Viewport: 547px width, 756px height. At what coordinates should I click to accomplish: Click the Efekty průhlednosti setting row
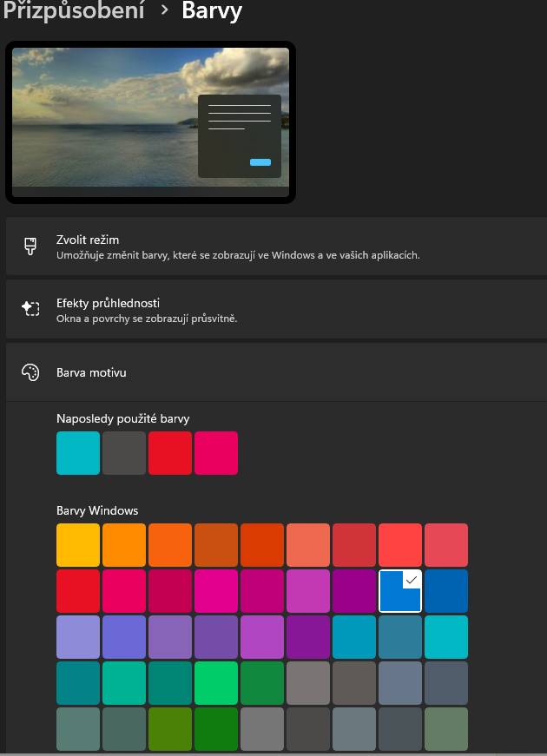click(276, 310)
